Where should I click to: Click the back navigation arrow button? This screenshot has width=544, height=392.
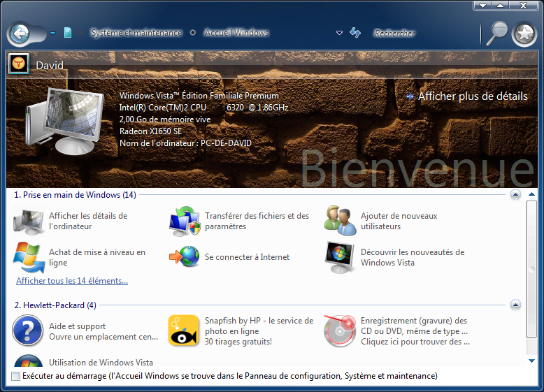[x=20, y=34]
